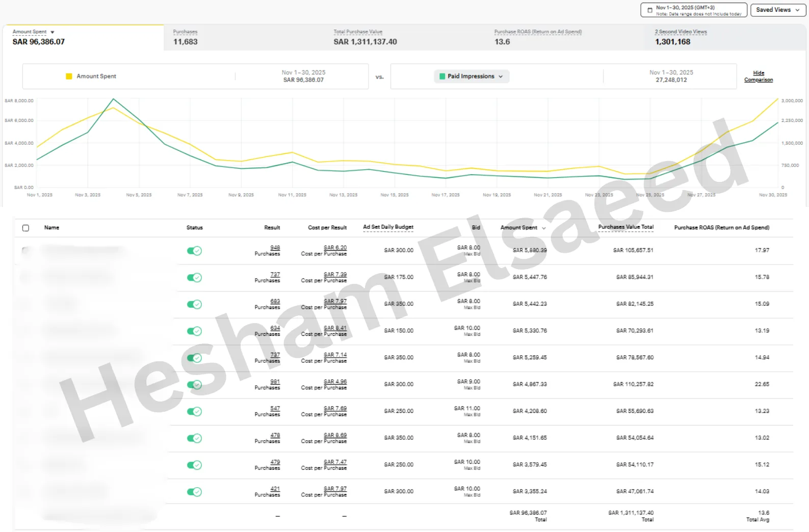Click the green Paid Impressions swatch
The height and width of the screenshot is (532, 809).
[x=442, y=76]
